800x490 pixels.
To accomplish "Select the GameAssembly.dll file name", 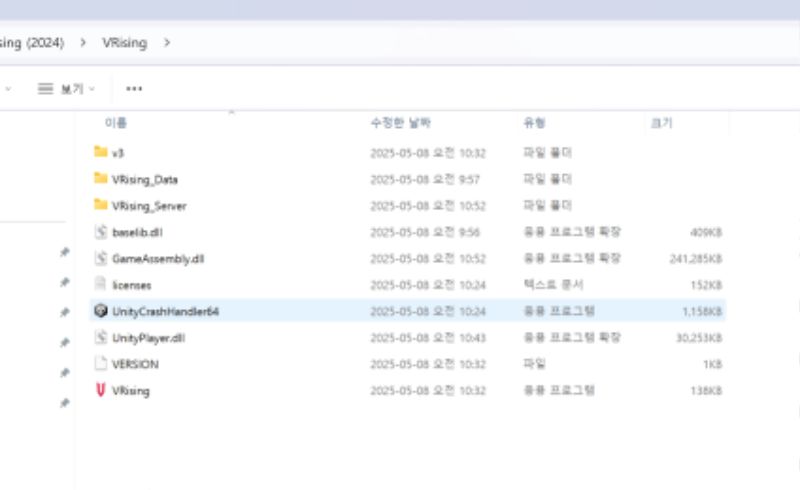I will 158,259.
